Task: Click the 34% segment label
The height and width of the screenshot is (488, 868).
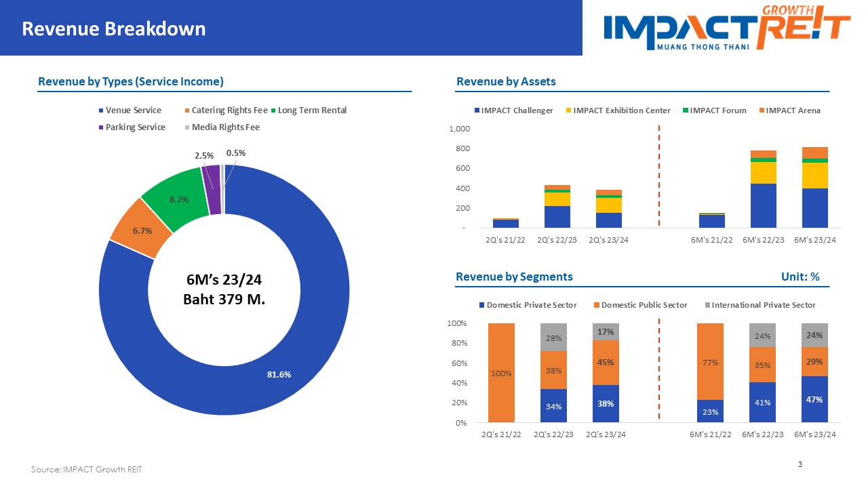Action: [554, 407]
